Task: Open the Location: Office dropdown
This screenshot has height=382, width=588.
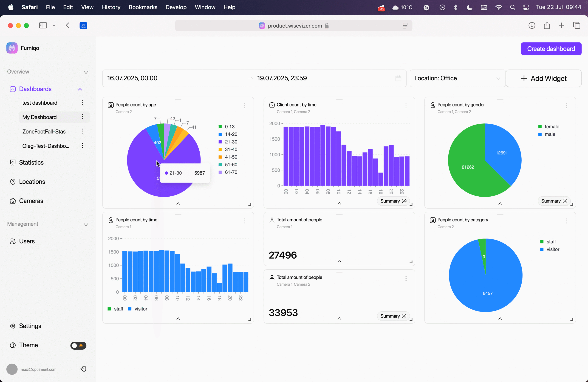Action: click(457, 78)
